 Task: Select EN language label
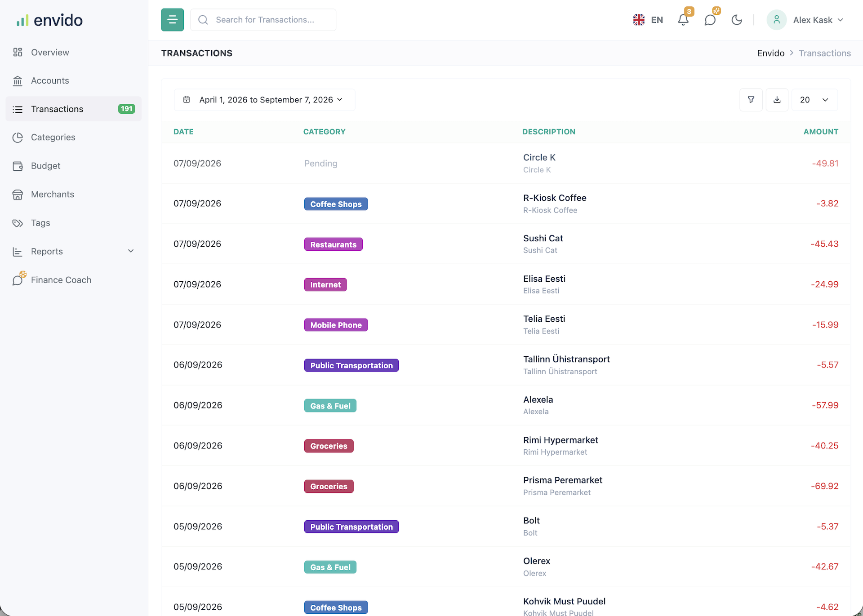(657, 20)
